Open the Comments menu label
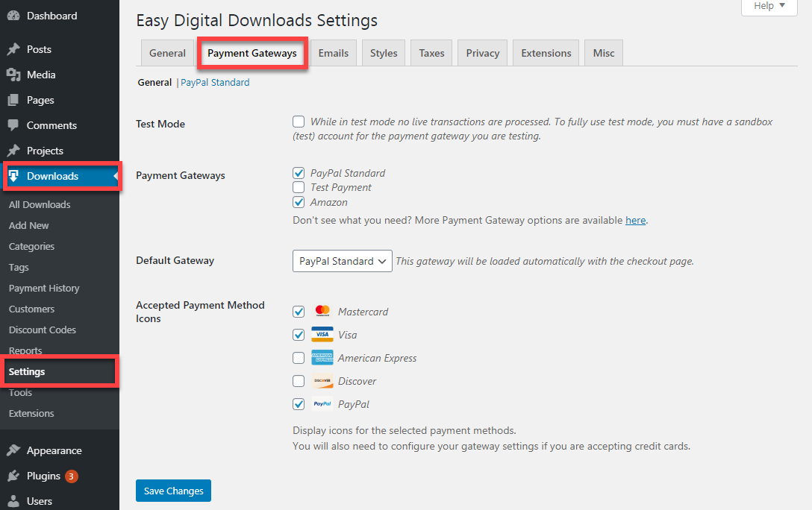The width and height of the screenshot is (812, 510). tap(51, 126)
